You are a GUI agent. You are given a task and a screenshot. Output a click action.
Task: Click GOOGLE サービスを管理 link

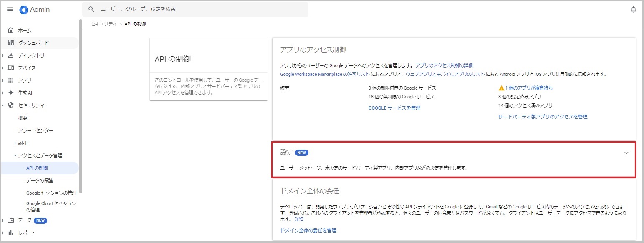pyautogui.click(x=394, y=108)
